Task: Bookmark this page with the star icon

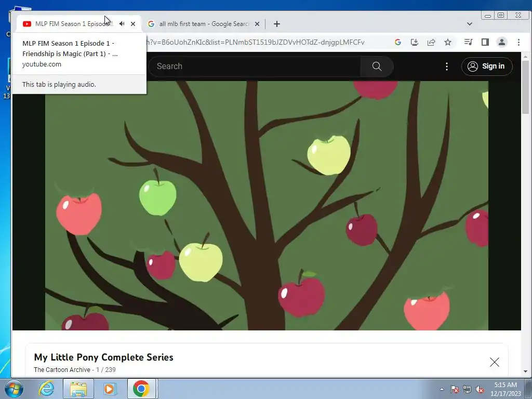Action: [448, 42]
